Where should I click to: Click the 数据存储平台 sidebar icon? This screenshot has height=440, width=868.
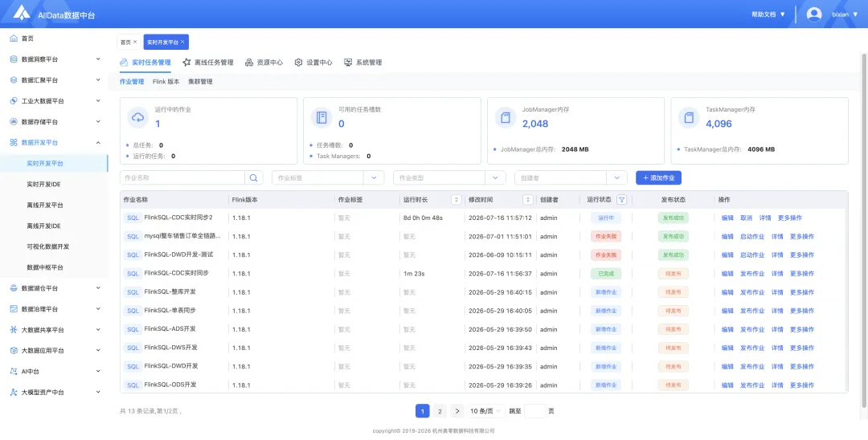14,121
